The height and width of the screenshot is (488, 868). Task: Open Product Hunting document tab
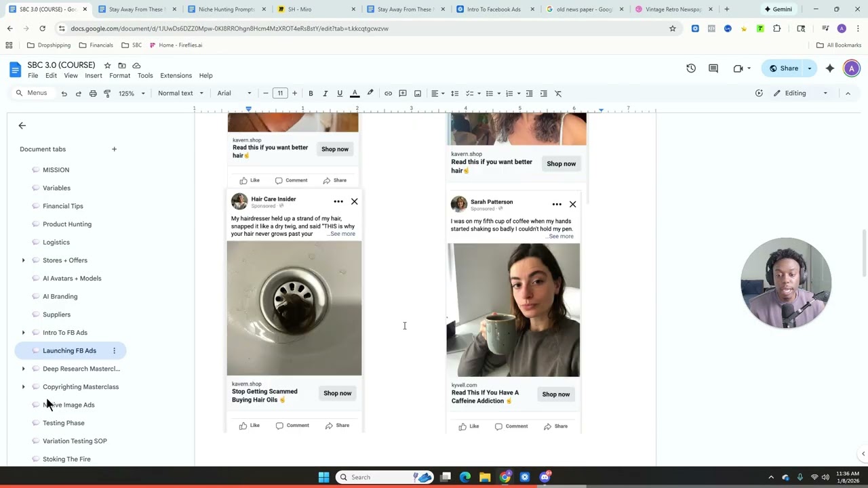point(67,224)
